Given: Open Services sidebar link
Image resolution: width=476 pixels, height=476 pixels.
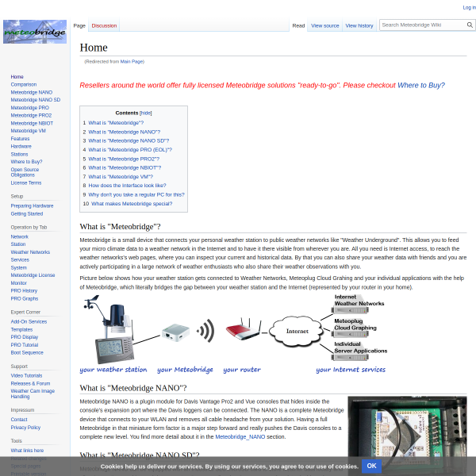Looking at the screenshot, I should point(20,260).
